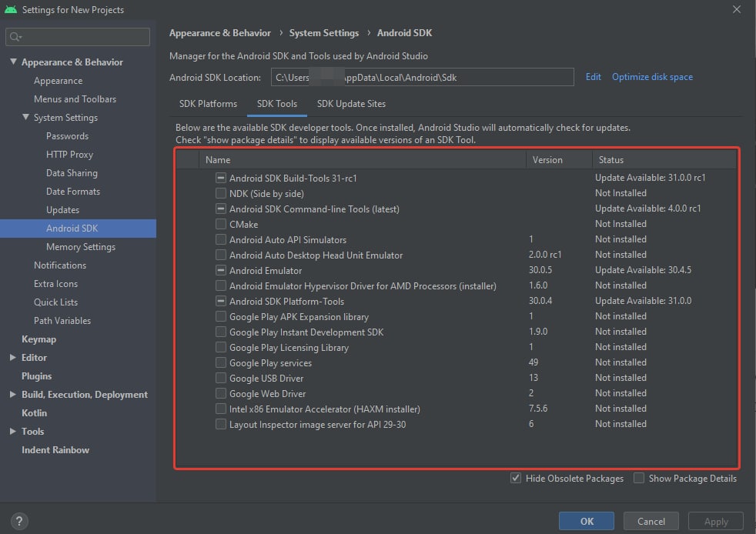The height and width of the screenshot is (534, 756).
Task: Click the Name column header
Action: (x=363, y=159)
